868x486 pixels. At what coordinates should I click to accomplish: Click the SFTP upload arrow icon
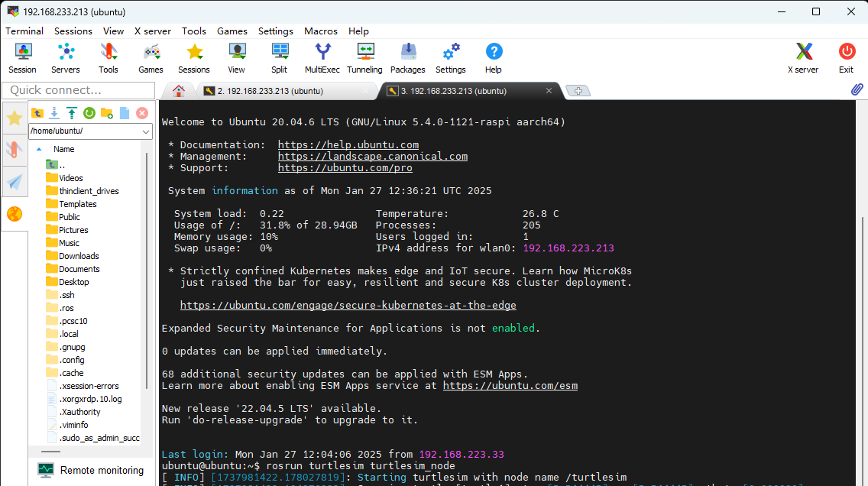point(72,113)
